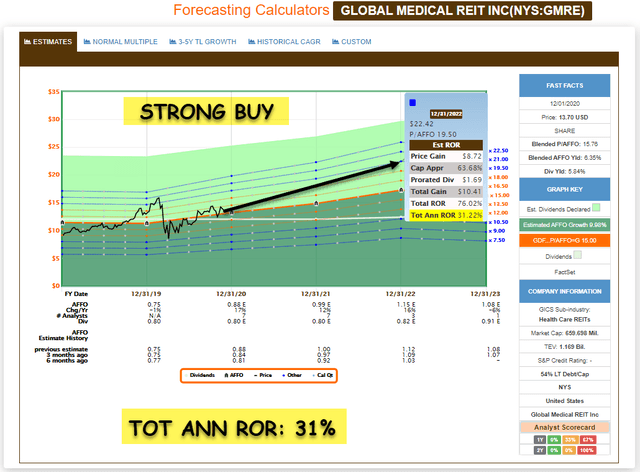This screenshot has width=640, height=472.
Task: Click the FAST FACTS header
Action: pos(564,85)
